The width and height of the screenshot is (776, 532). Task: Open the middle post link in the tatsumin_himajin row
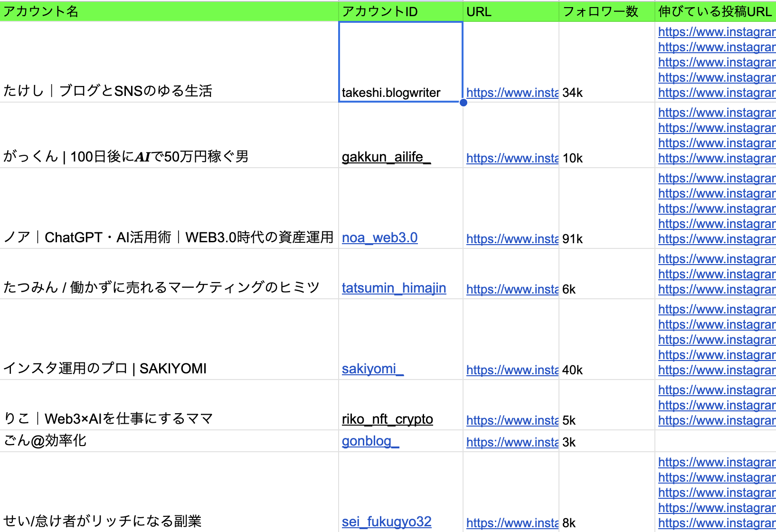[717, 274]
